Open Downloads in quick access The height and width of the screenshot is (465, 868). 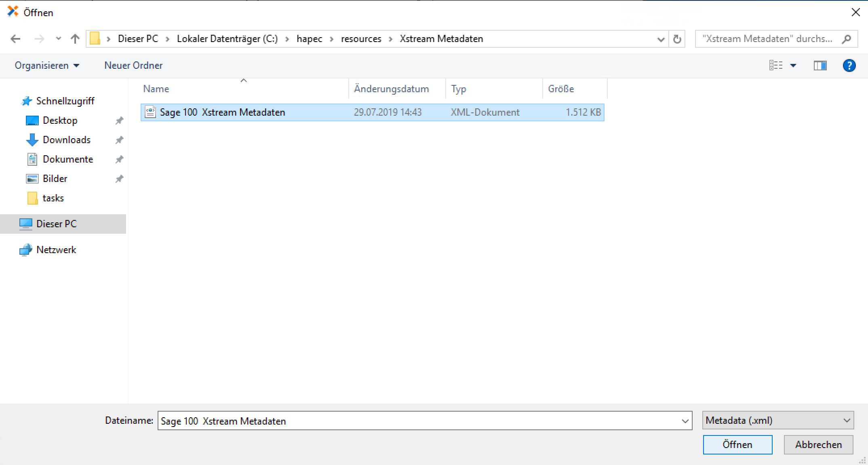tap(66, 140)
